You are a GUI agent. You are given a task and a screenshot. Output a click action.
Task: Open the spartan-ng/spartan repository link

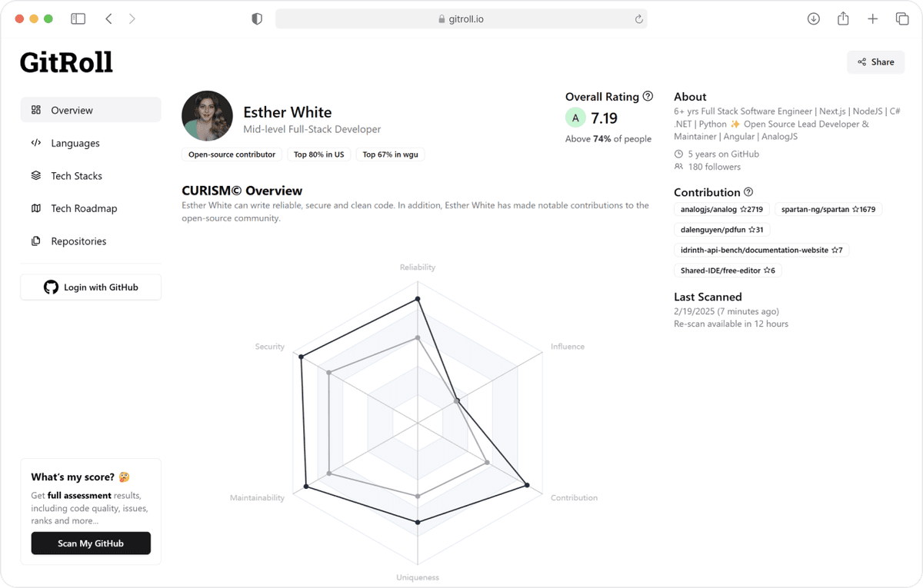pos(828,208)
